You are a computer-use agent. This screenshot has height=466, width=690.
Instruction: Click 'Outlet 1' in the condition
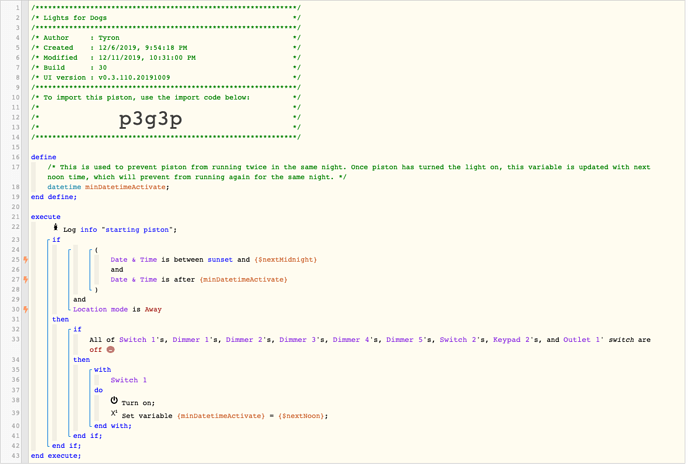pyautogui.click(x=583, y=340)
